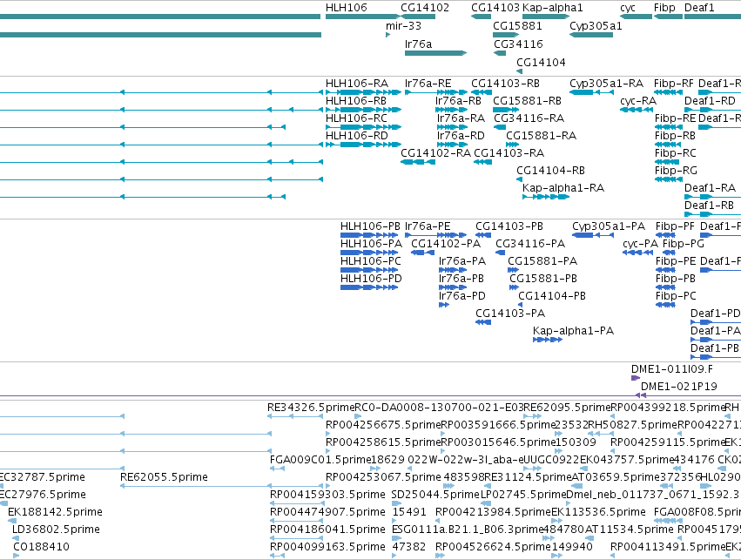Open the CG14104-PB protein label
This screenshot has width=741, height=560.
coord(552,296)
